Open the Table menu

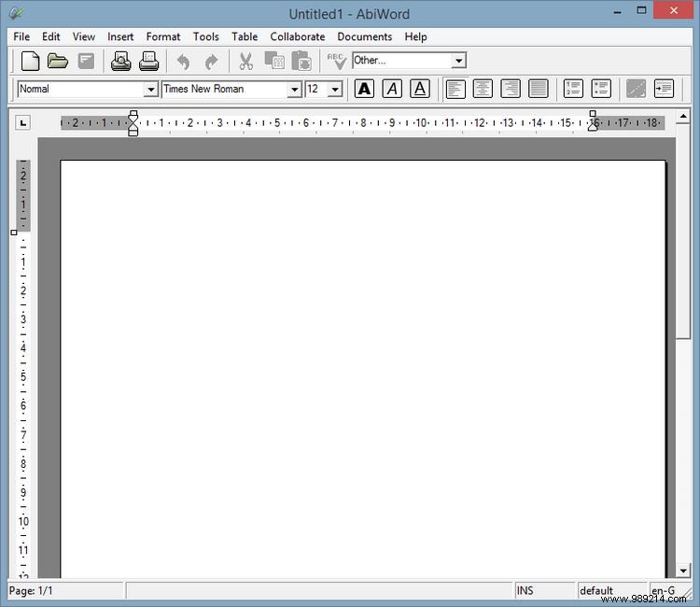tap(245, 36)
